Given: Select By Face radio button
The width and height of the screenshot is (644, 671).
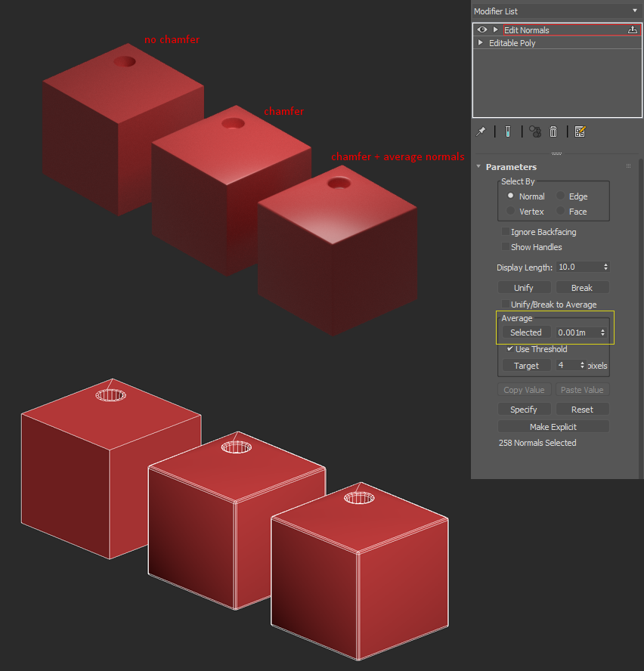Looking at the screenshot, I should click(x=561, y=211).
